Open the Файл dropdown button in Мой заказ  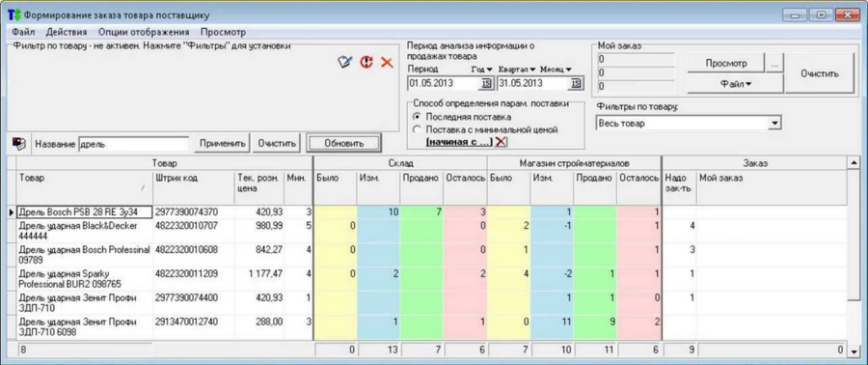pyautogui.click(x=735, y=84)
